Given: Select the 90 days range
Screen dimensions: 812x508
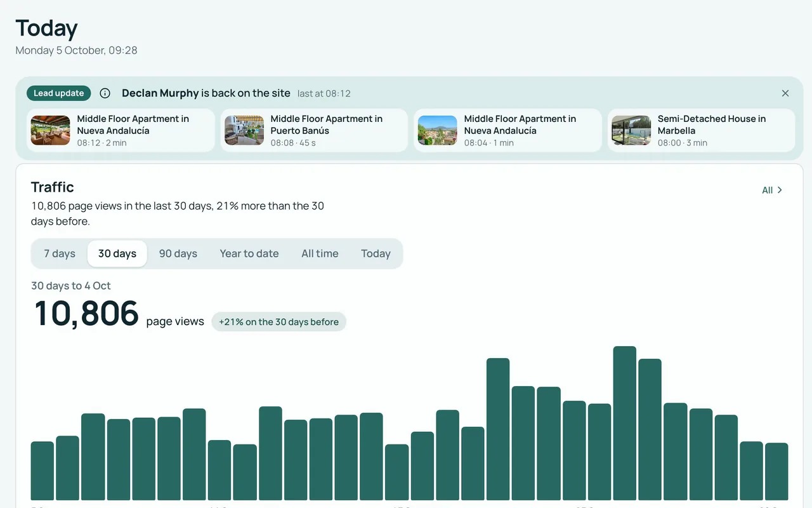Looking at the screenshot, I should 178,253.
